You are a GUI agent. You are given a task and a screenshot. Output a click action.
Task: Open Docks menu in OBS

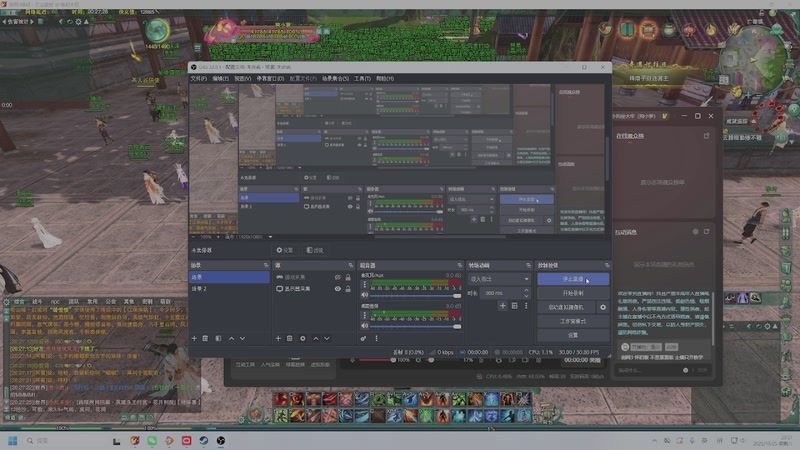pos(270,79)
